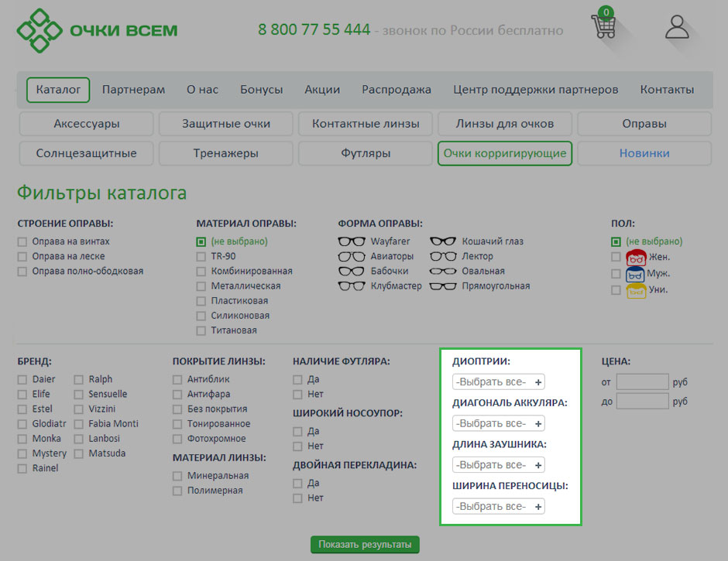Click the female (Жен.) avatar icon

click(636, 257)
